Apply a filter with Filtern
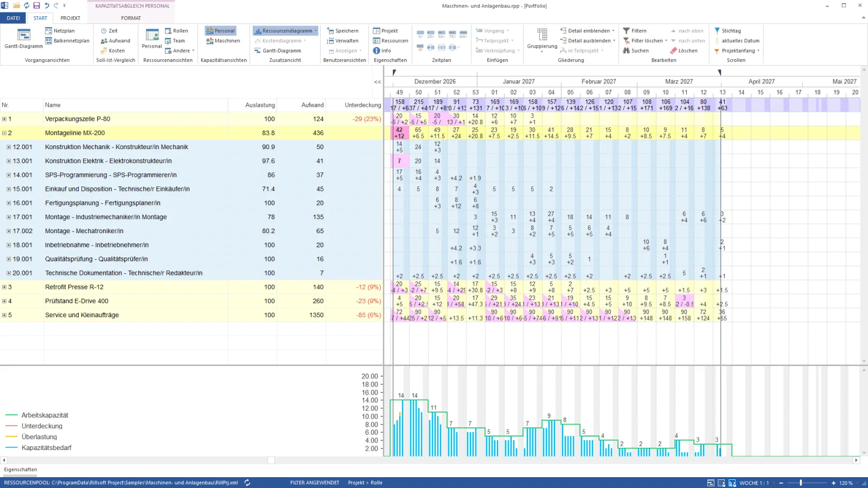 [635, 31]
